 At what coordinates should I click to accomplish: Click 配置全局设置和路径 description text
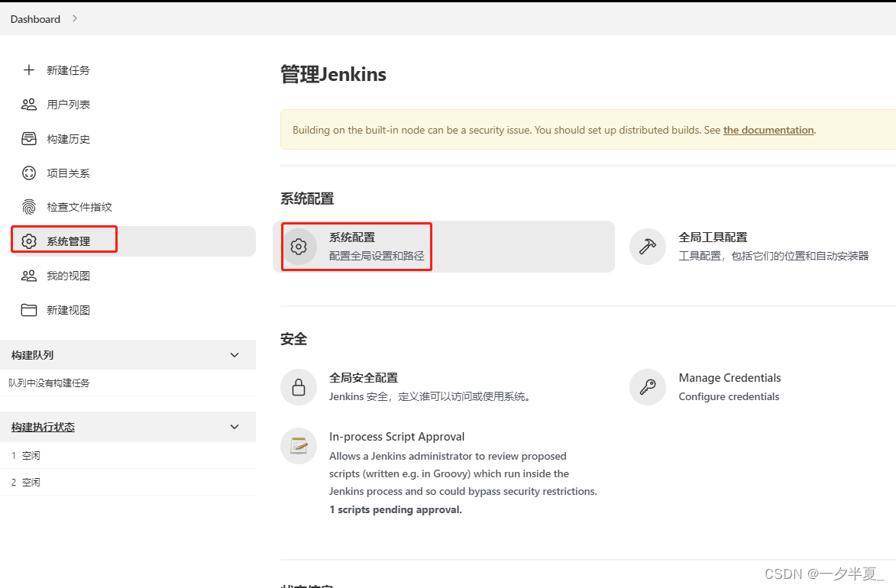pyautogui.click(x=377, y=256)
